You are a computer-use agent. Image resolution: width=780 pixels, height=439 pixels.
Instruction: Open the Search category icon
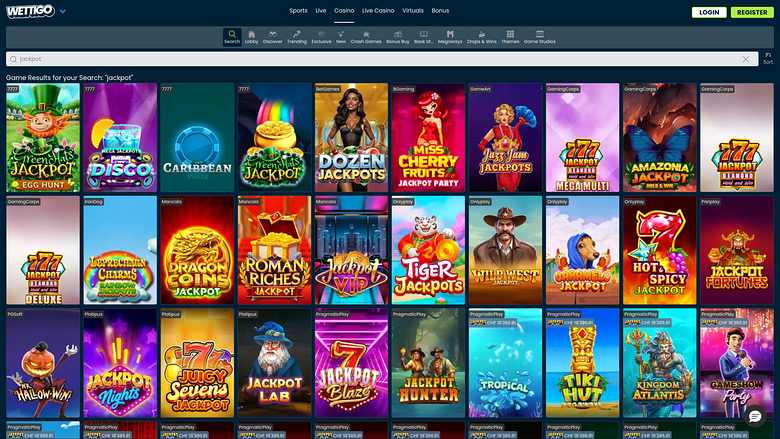pos(232,37)
